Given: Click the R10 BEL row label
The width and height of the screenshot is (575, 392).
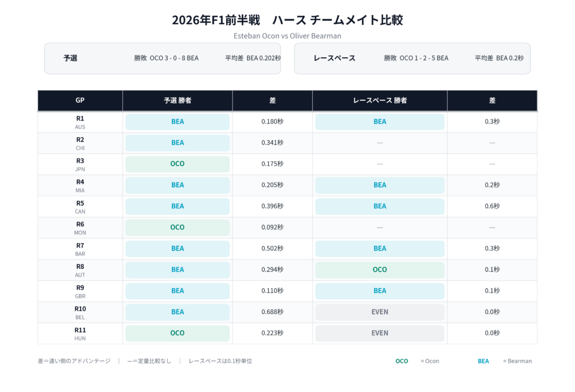Looking at the screenshot, I should [80, 313].
